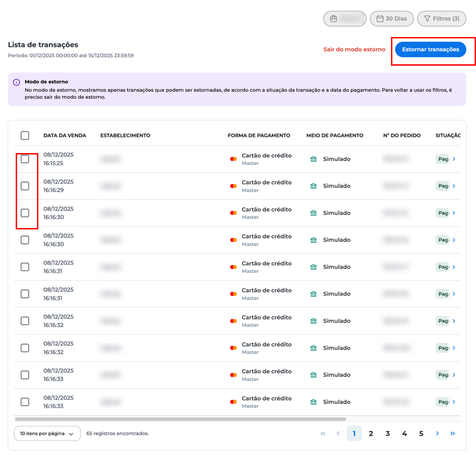Screen dimensions: 476x457
Task: Go to page 3
Action: tap(388, 433)
